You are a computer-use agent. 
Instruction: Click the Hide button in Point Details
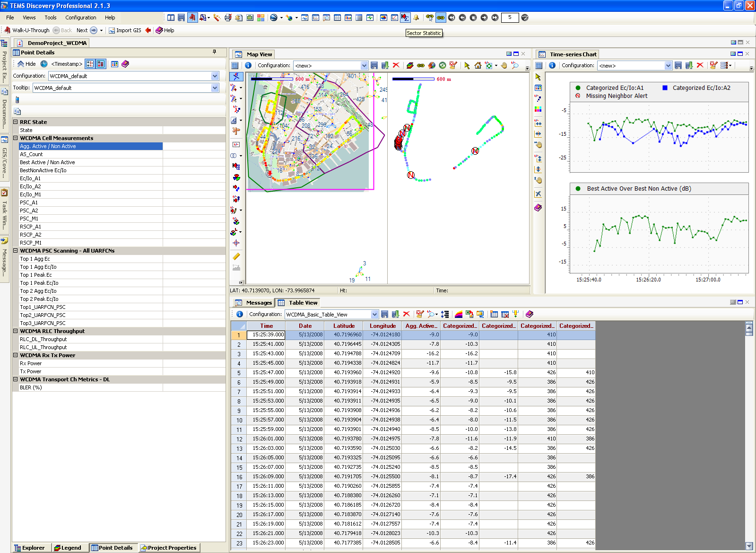[26, 64]
